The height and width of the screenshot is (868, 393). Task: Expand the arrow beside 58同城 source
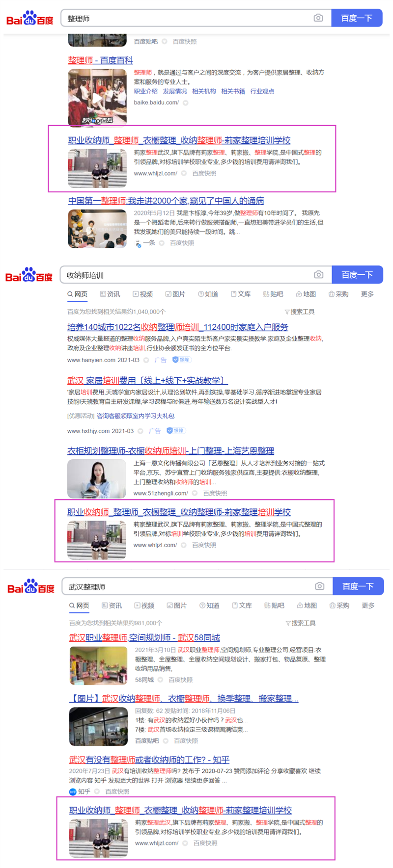[x=160, y=680]
